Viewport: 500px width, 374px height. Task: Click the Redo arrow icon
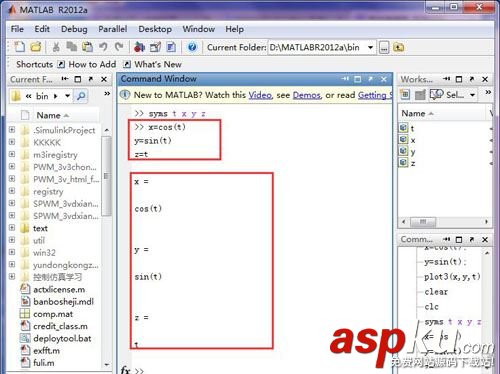pyautogui.click(x=119, y=47)
